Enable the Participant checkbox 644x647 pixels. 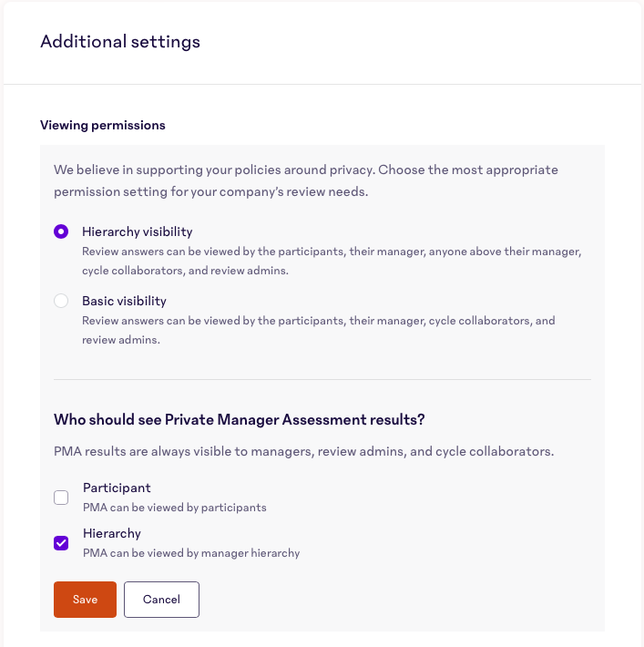pyautogui.click(x=61, y=498)
